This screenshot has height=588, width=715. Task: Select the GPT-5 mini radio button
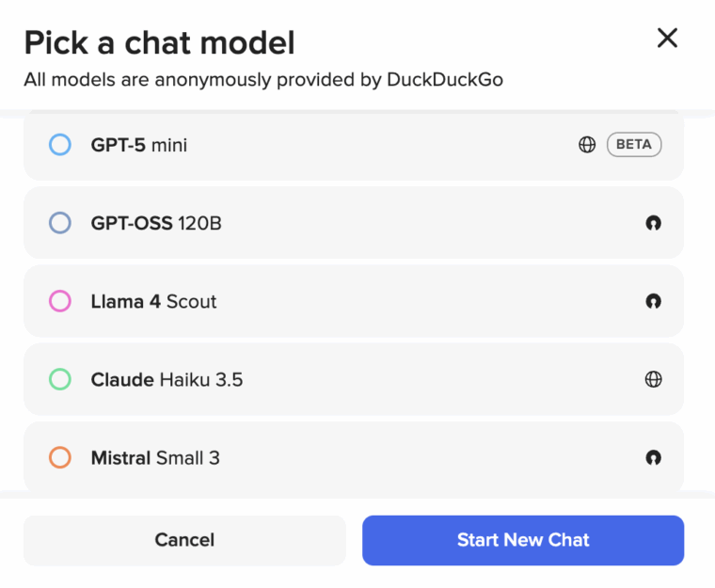[x=60, y=145]
